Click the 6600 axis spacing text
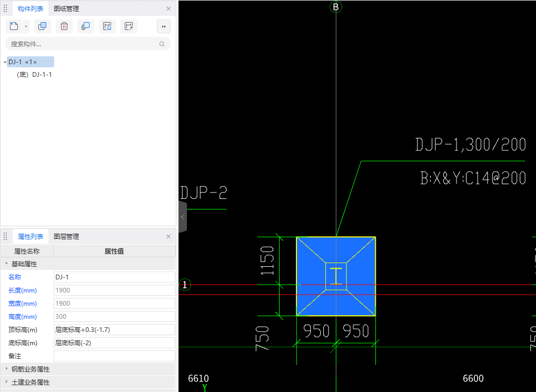The image size is (536, 392). pyautogui.click(x=473, y=378)
